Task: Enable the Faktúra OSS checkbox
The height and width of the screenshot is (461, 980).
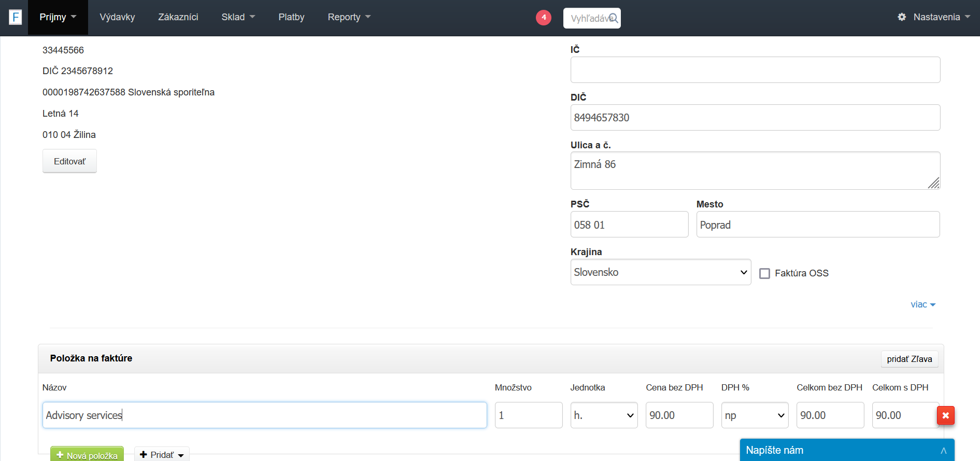Action: [x=764, y=273]
